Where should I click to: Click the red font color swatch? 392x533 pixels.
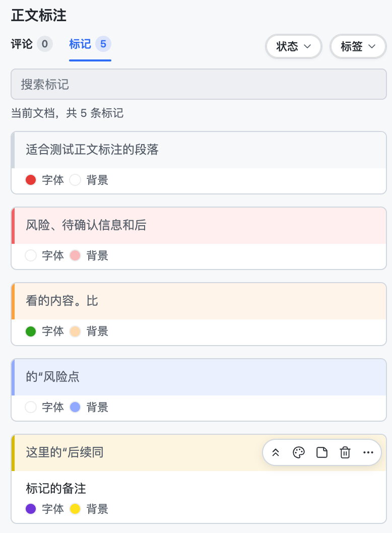[x=31, y=180]
